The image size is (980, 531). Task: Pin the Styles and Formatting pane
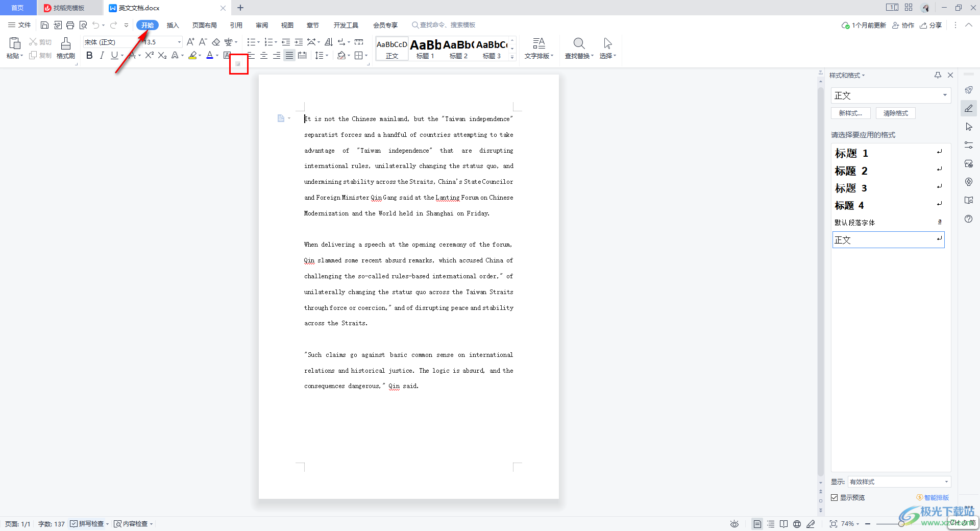pyautogui.click(x=938, y=75)
